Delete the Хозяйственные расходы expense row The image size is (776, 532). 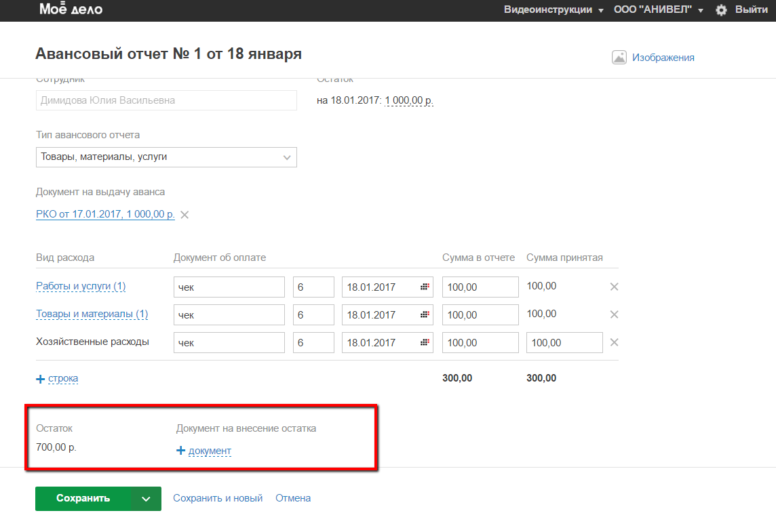click(614, 342)
